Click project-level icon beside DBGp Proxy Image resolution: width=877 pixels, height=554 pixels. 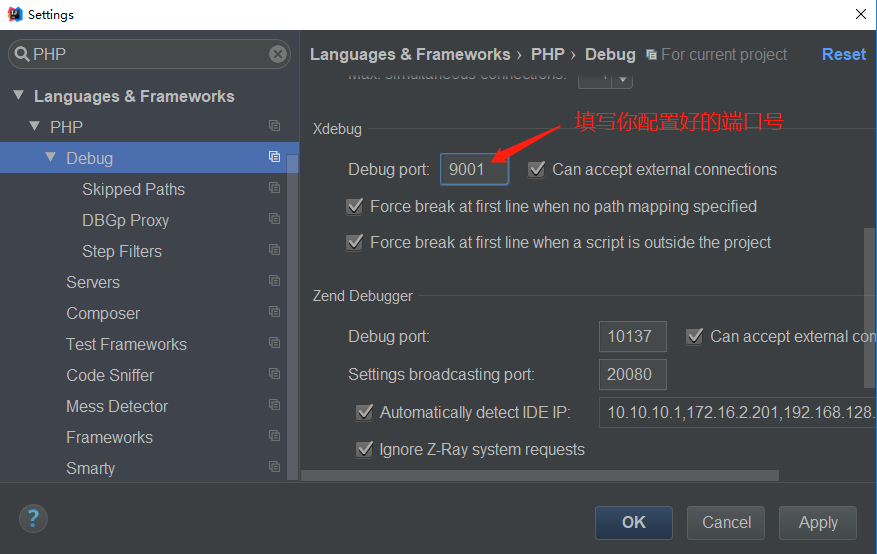coord(274,219)
